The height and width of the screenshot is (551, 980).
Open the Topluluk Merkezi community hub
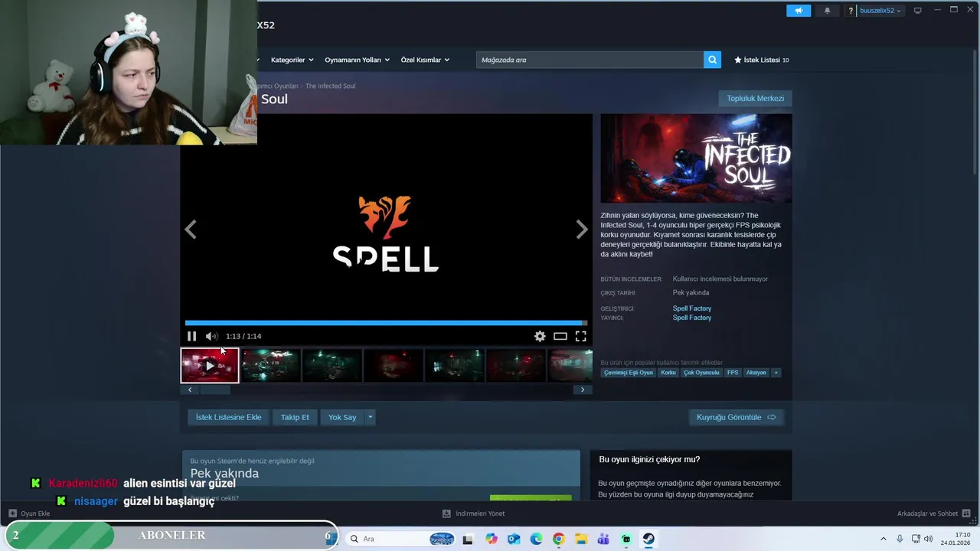(755, 98)
